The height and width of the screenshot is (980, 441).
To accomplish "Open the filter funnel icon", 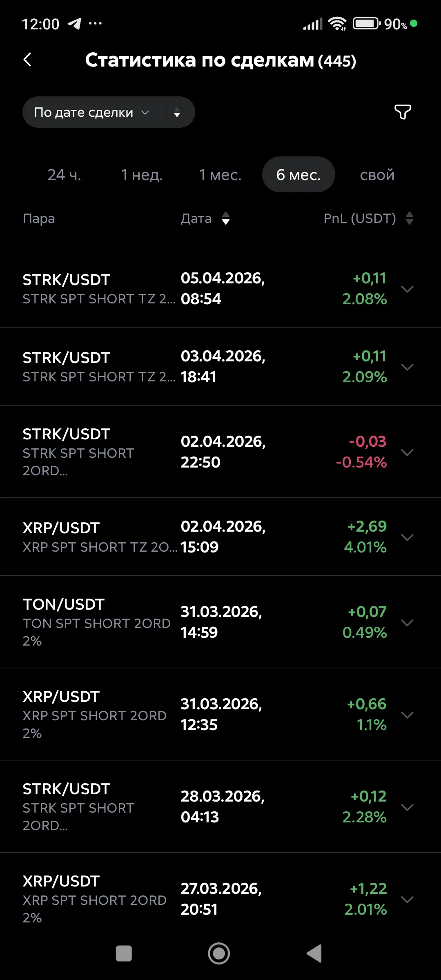I will click(402, 111).
